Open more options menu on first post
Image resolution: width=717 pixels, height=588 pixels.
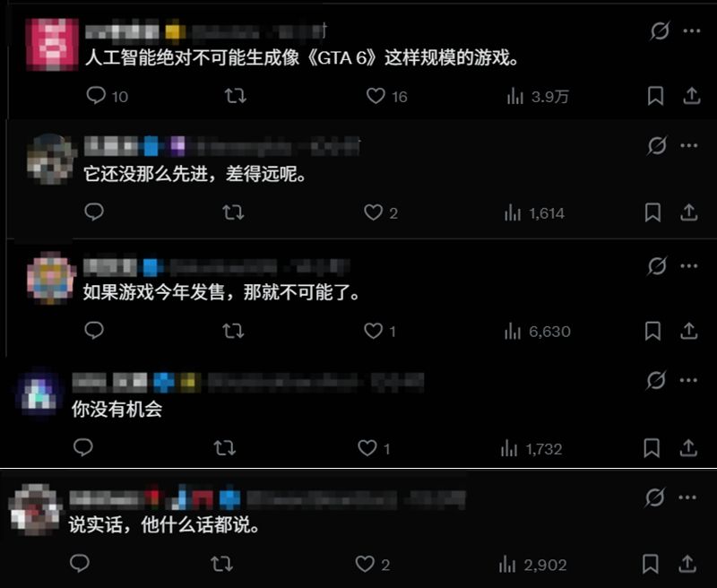[691, 31]
